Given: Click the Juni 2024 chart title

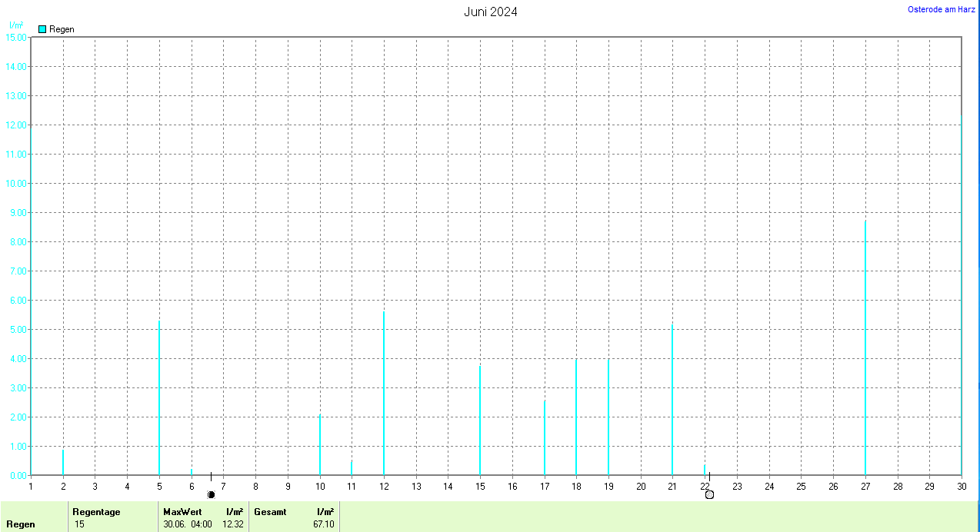Looking at the screenshot, I should [x=490, y=12].
